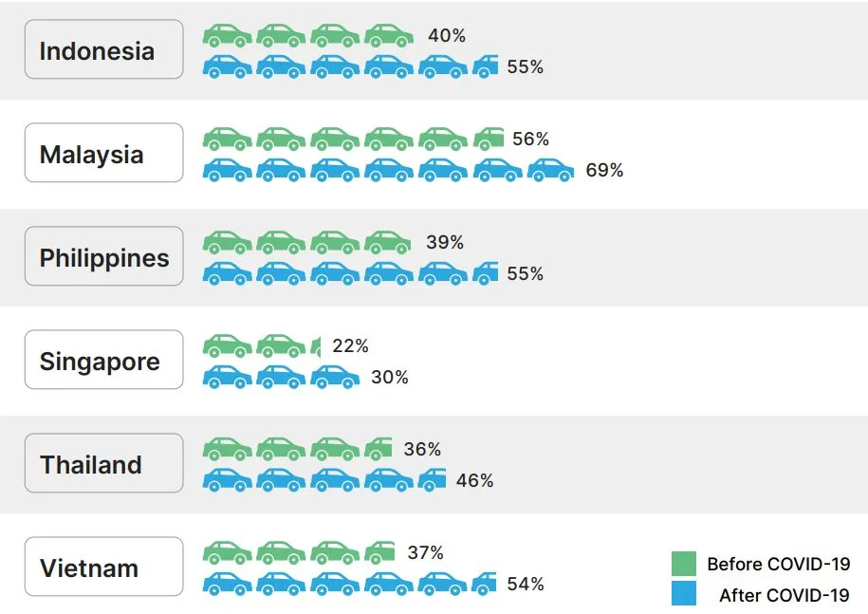
Task: Click the Indonesia country label box
Action: click(104, 49)
